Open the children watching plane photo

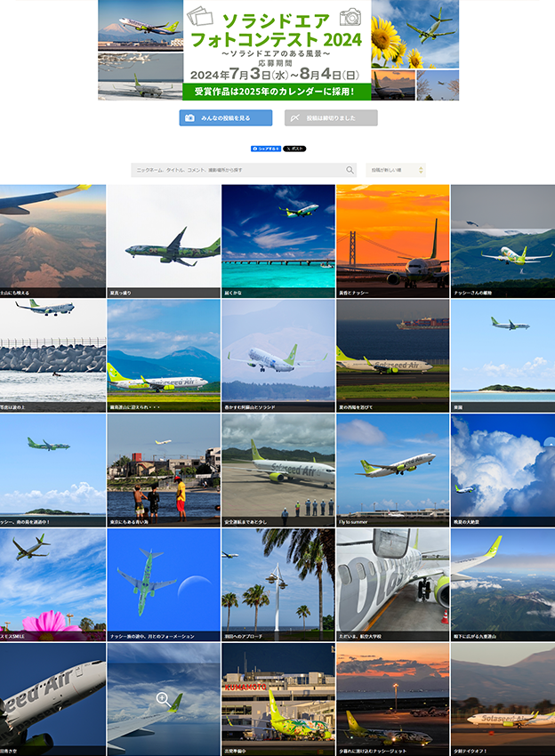(164, 470)
